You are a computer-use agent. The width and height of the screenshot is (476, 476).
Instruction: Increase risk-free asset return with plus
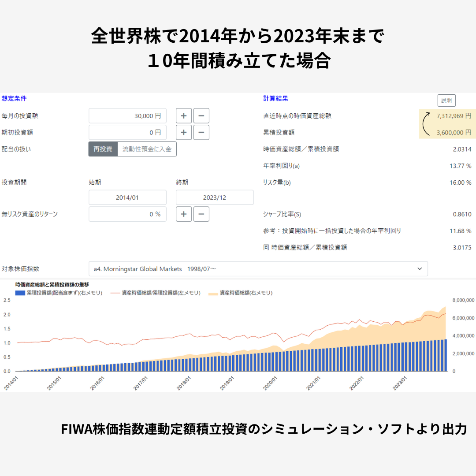184,214
